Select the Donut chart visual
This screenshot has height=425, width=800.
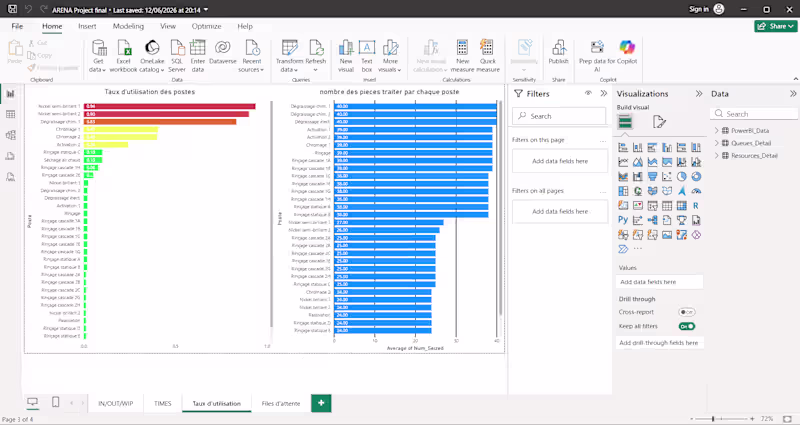(696, 177)
